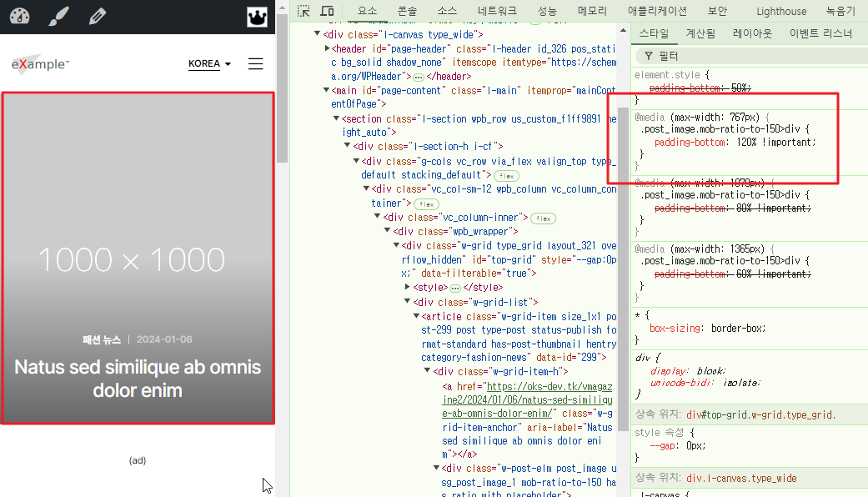Image resolution: width=868 pixels, height=497 pixels.
Task: Open the Natus sed similique post title
Action: coord(138,379)
